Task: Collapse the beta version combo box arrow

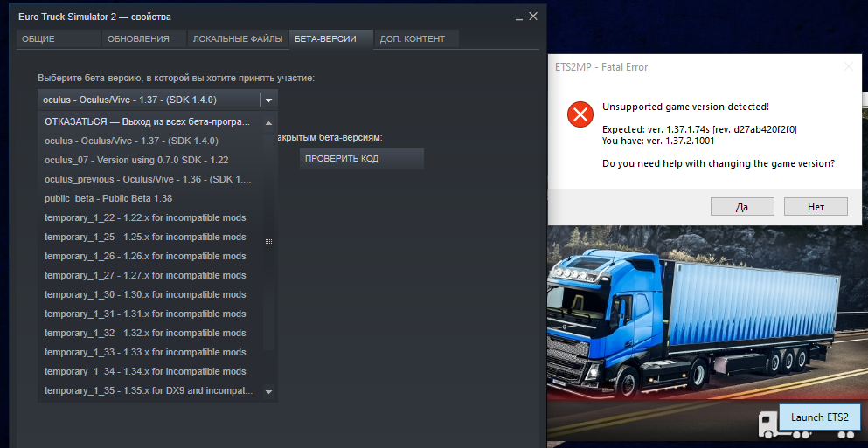Action: [x=268, y=100]
